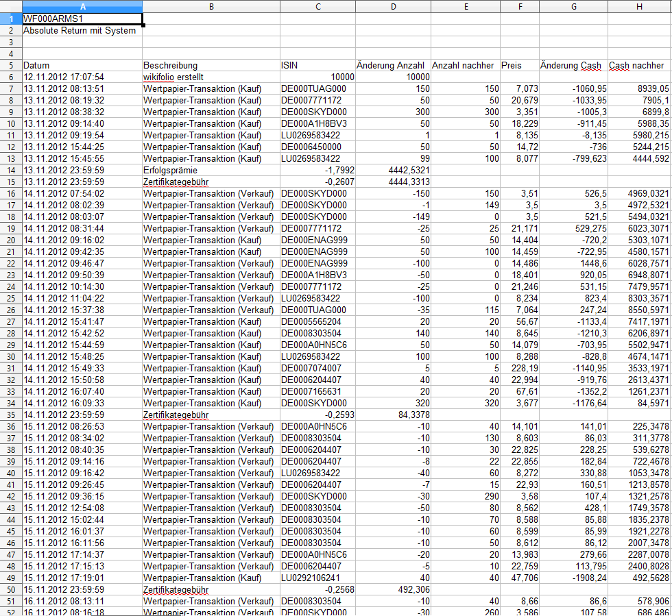The image size is (672, 616).
Task: Click the column H header
Action: [639, 6]
